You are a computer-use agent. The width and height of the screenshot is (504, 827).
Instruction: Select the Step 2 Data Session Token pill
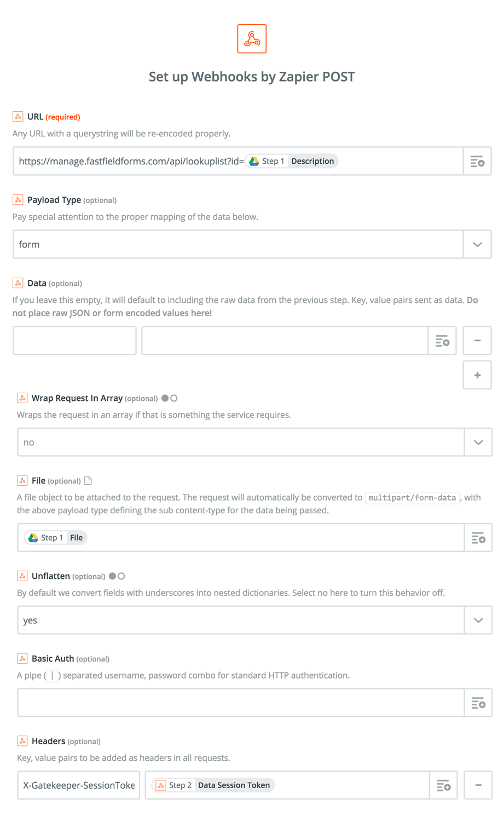click(x=214, y=785)
